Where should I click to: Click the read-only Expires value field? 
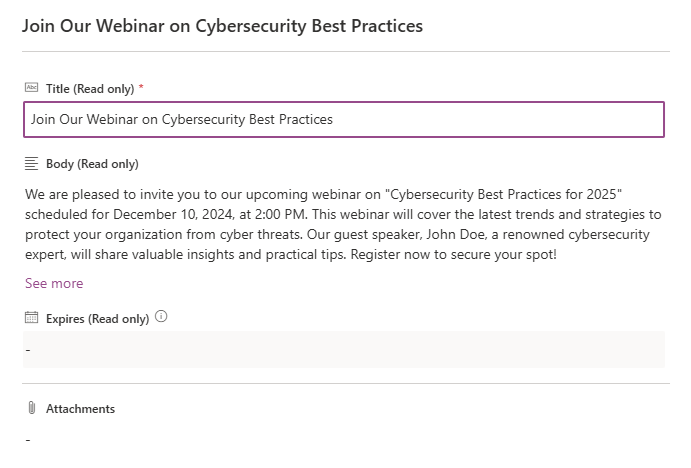tap(344, 349)
